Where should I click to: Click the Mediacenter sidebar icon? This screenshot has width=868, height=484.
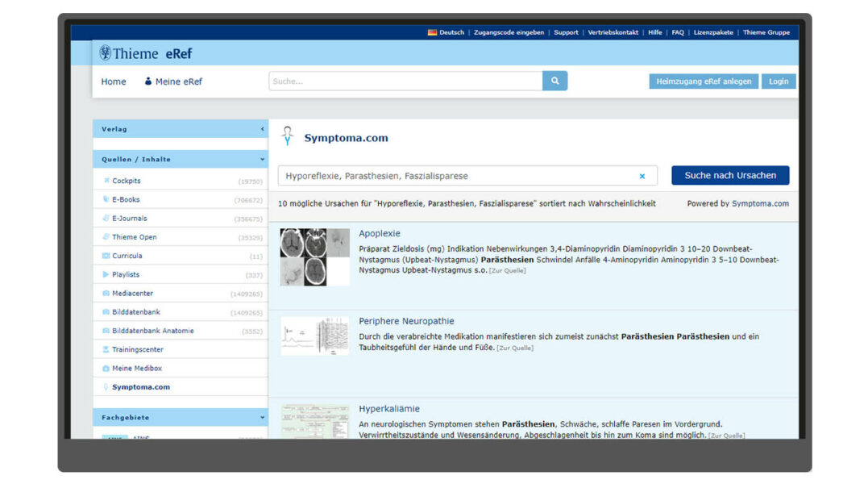coord(106,294)
